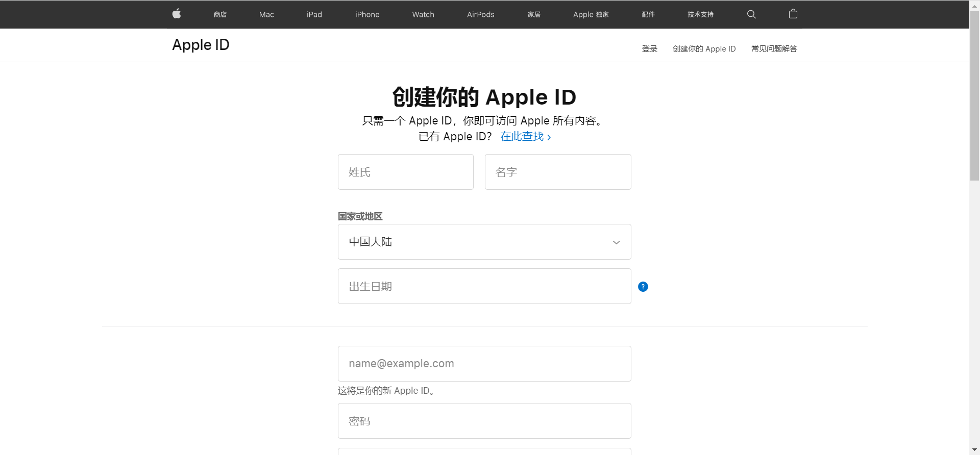
Task: Click the blue help icon beside 出生日期
Action: tap(643, 287)
